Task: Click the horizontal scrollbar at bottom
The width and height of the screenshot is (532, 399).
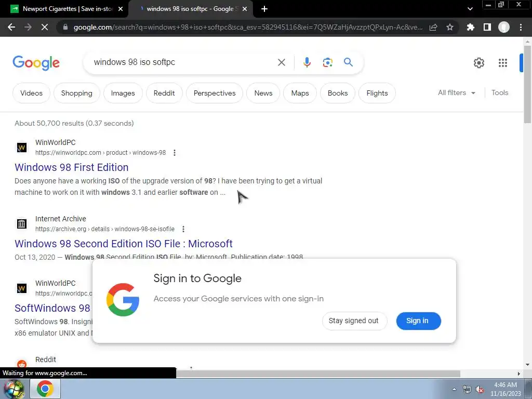Action: tap(318, 374)
